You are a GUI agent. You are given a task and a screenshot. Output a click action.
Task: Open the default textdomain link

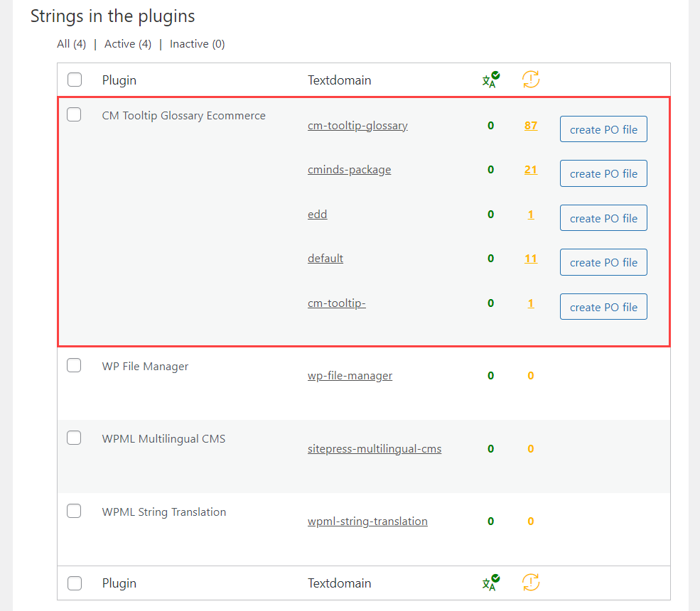pyautogui.click(x=325, y=259)
